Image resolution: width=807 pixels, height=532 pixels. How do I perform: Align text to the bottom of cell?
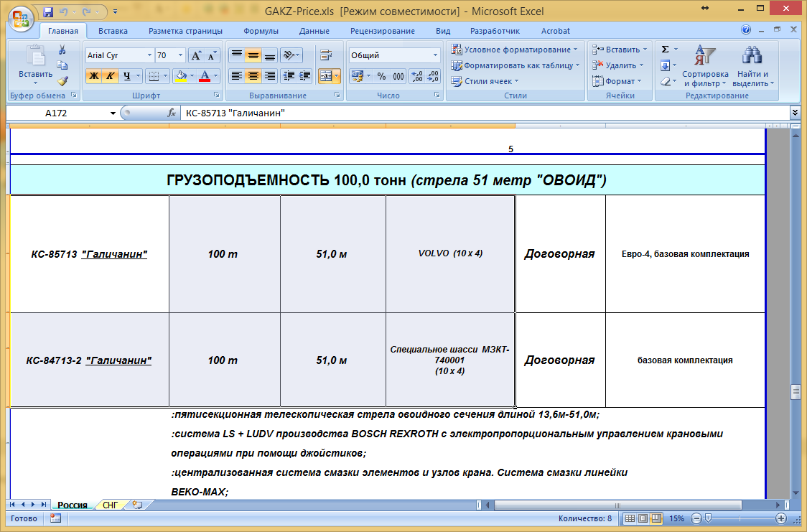click(x=270, y=55)
